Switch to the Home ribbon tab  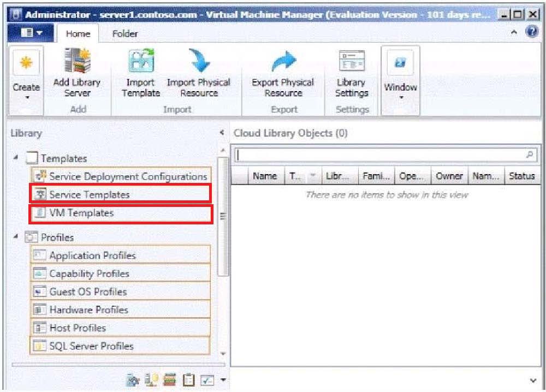click(78, 33)
